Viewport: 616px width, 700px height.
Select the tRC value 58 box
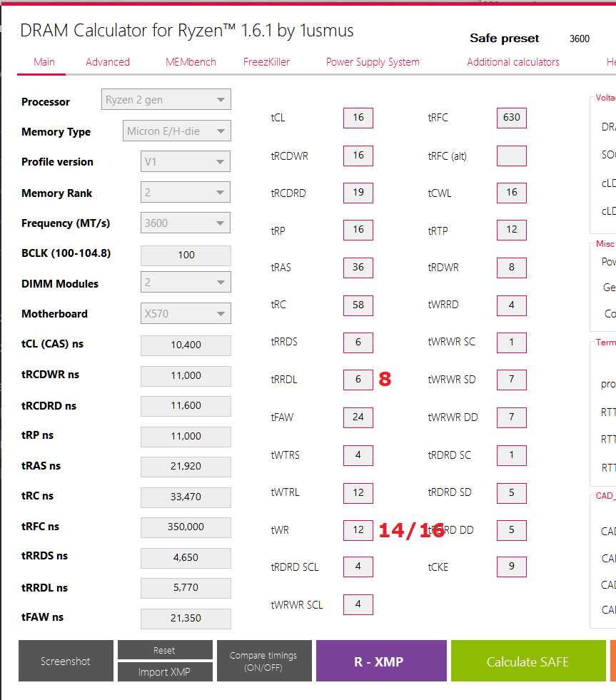tap(358, 305)
